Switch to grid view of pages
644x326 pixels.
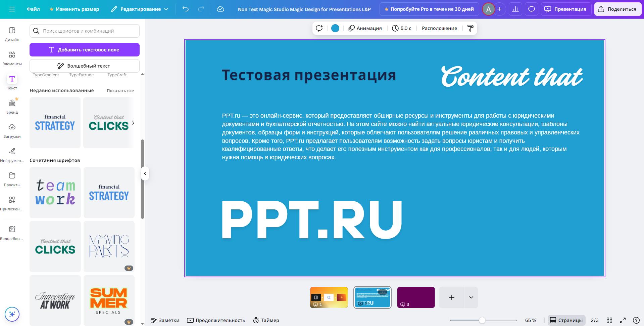(609, 320)
